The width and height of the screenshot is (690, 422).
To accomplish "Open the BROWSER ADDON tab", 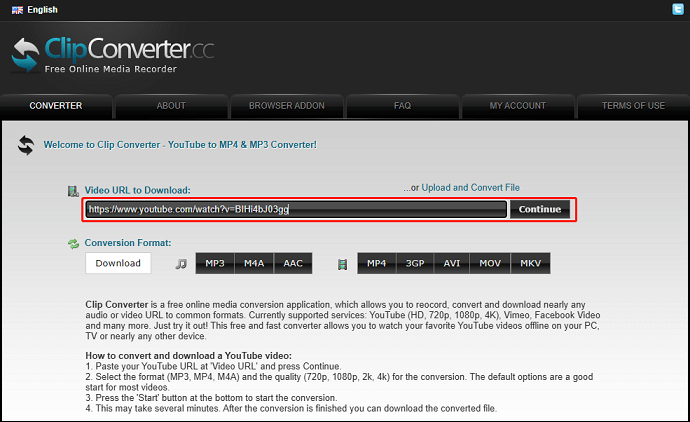I will [286, 106].
